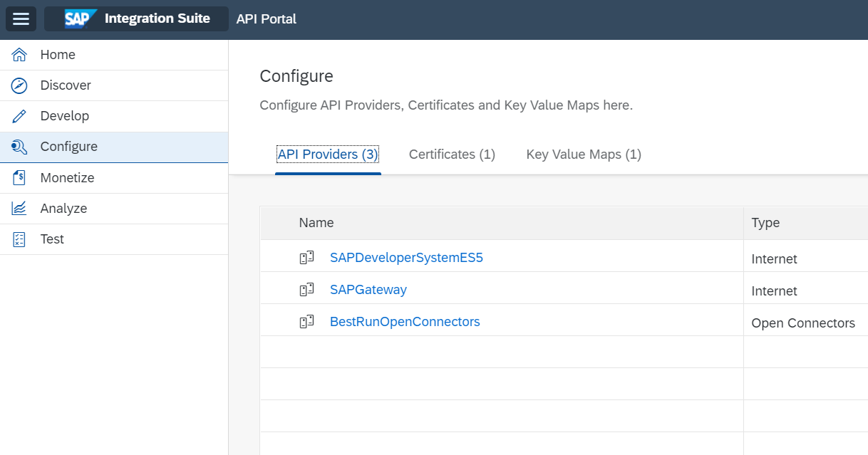Click the Configure page heading
The width and height of the screenshot is (868, 455).
[x=296, y=76]
